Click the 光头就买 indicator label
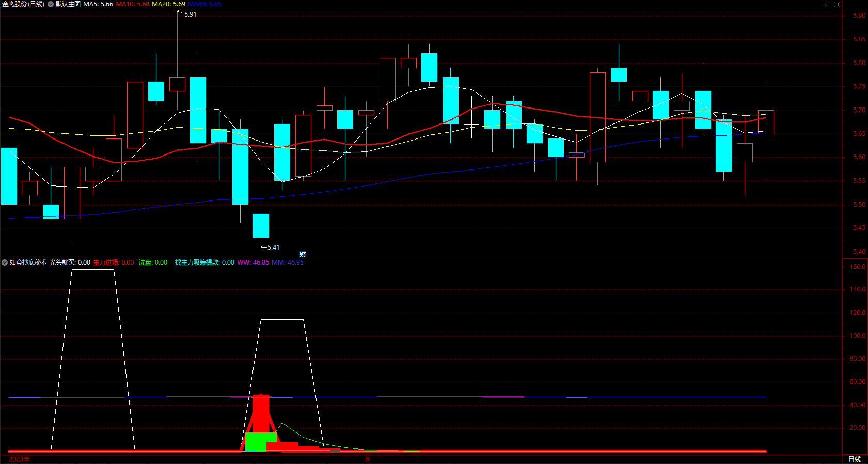The image size is (868, 464). [x=70, y=262]
